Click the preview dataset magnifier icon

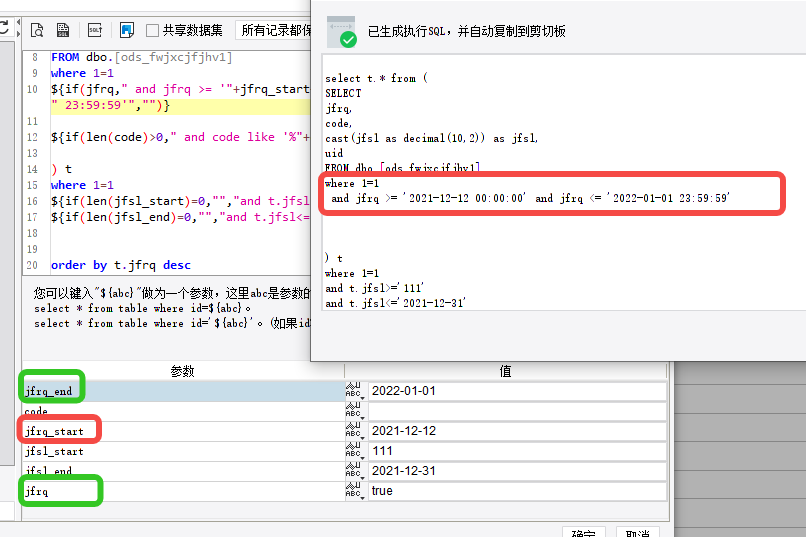point(37,30)
